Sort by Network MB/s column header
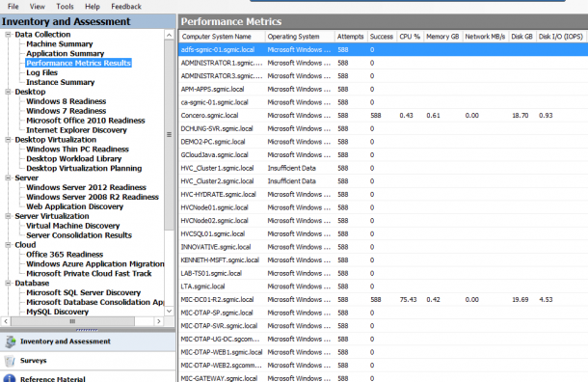588x382 pixels. (485, 37)
